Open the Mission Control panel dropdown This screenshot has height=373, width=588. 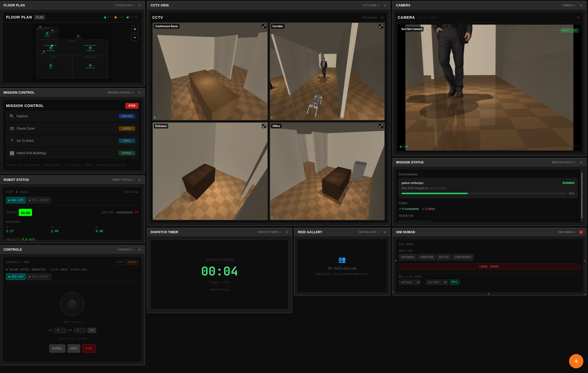[121, 93]
